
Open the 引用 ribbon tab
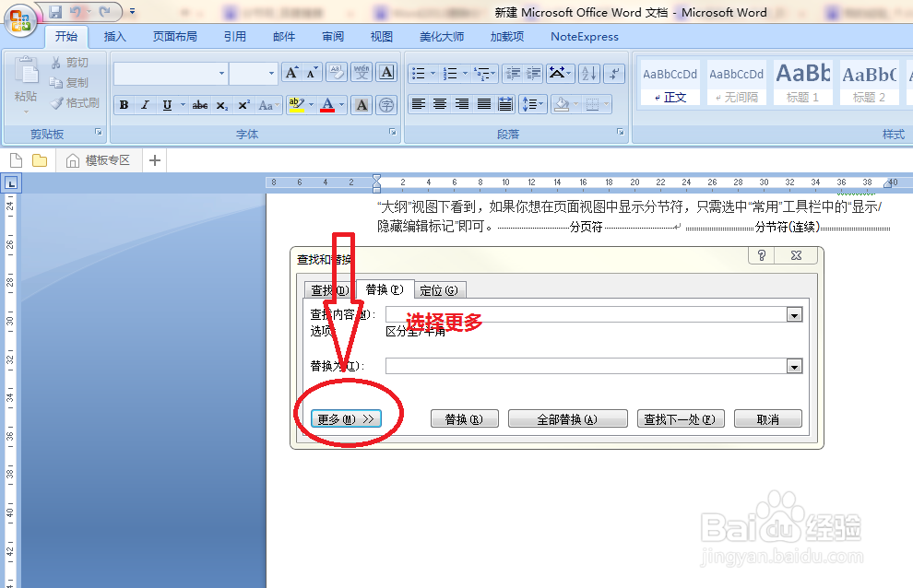(235, 37)
